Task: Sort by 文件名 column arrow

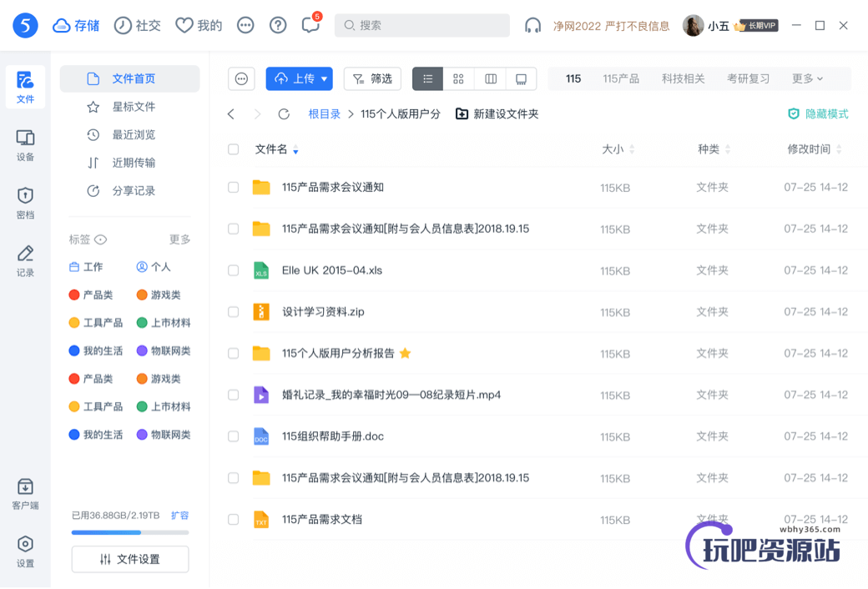Action: (296, 150)
